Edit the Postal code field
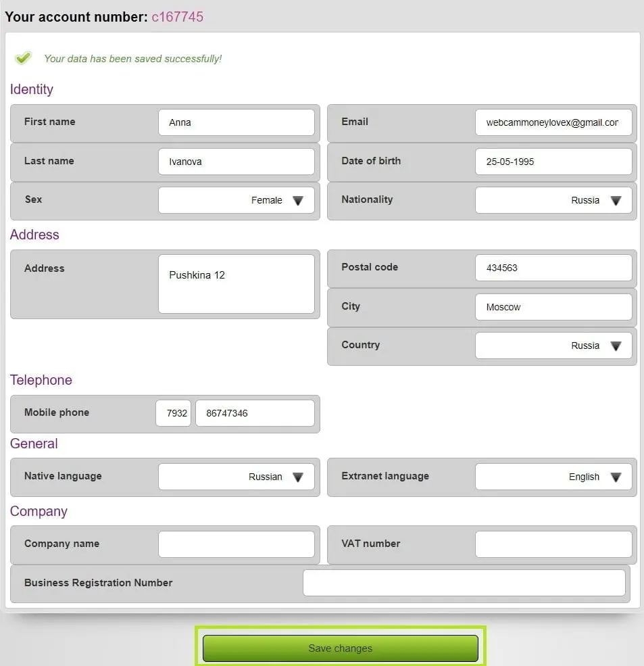The image size is (644, 666). [553, 268]
